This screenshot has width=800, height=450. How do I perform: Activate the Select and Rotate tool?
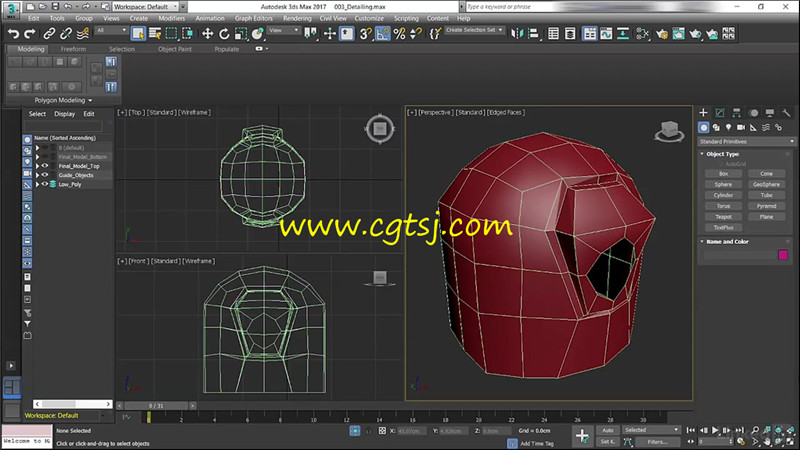tap(224, 34)
